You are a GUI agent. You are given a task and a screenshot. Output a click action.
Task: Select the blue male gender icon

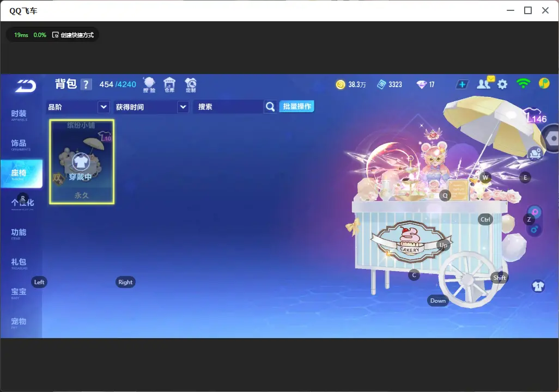click(534, 229)
